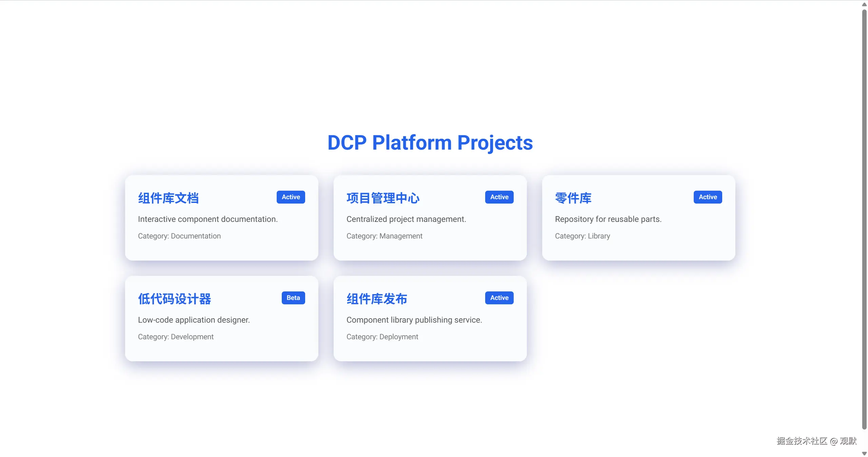The width and height of the screenshot is (868, 457).
Task: Open the 零件库 project title
Action: (573, 198)
